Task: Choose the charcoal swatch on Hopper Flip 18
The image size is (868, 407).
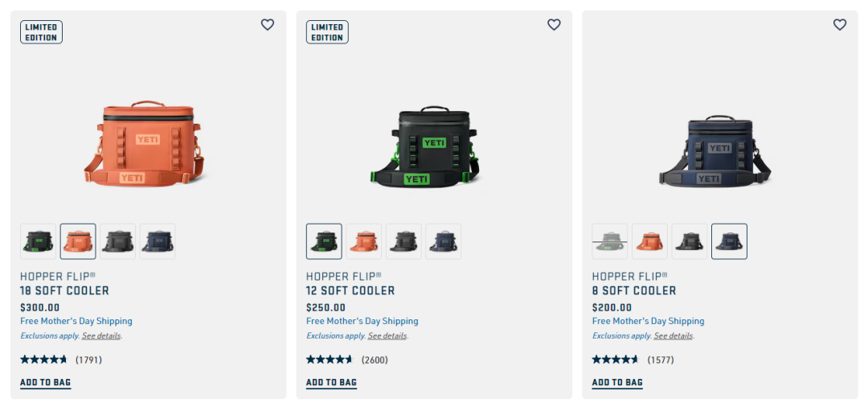Action: 118,241
